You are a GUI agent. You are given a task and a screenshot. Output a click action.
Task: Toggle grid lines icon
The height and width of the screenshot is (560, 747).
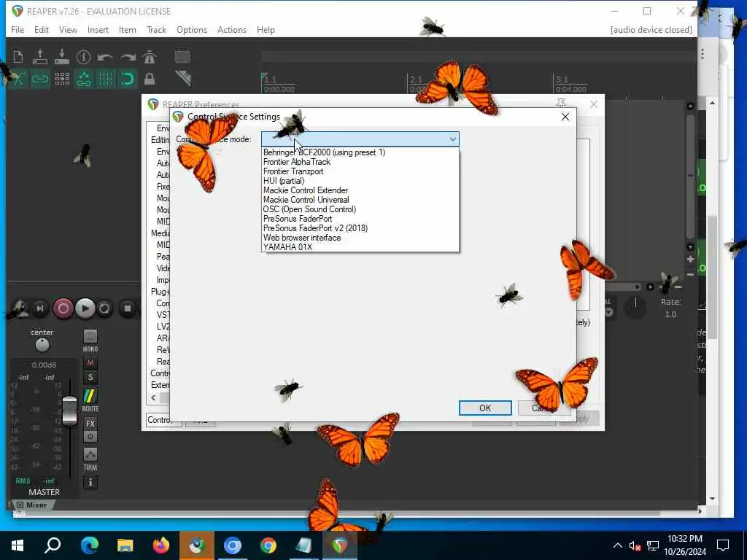click(106, 79)
